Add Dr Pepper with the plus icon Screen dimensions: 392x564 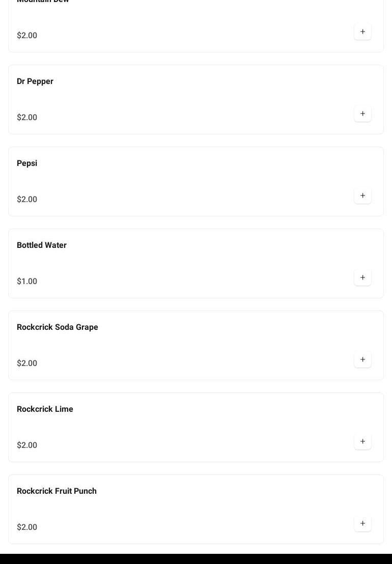click(362, 114)
